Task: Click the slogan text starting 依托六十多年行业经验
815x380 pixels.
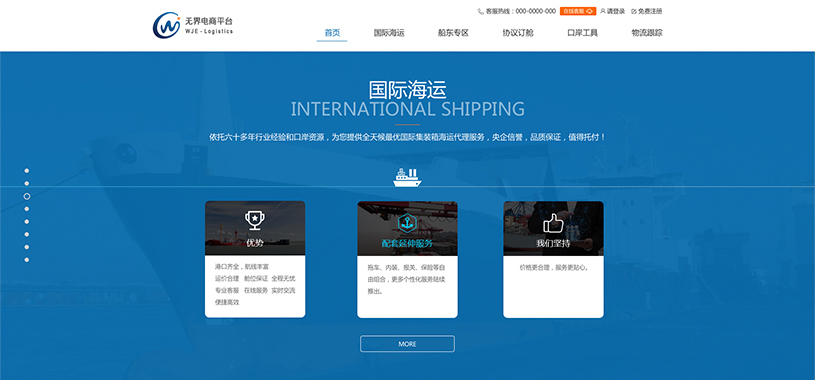Action: coord(408,137)
